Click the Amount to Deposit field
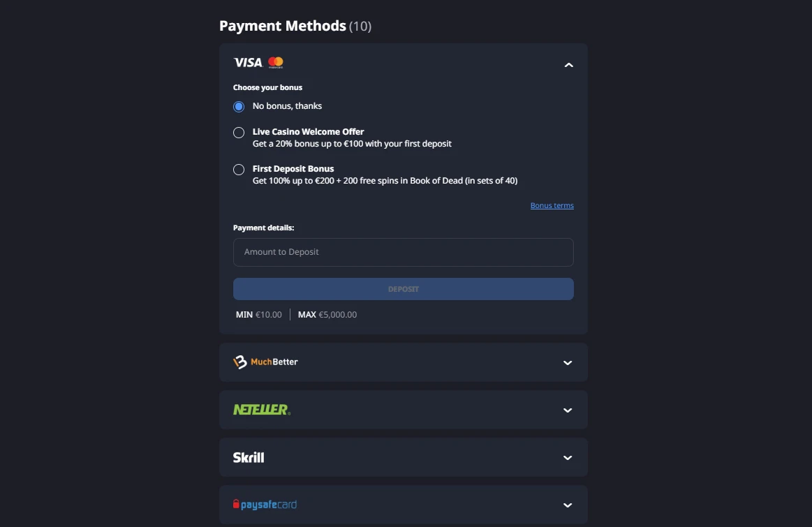The image size is (812, 527). [403, 252]
